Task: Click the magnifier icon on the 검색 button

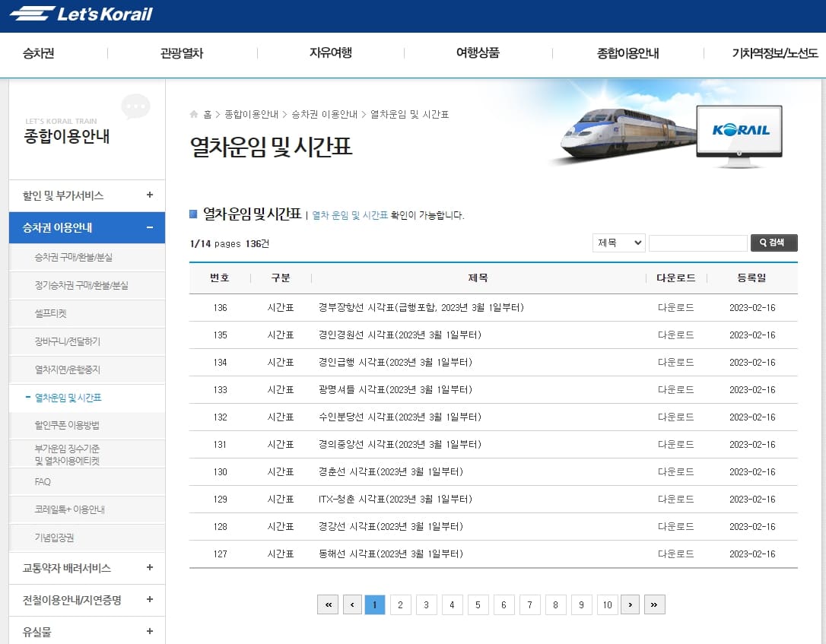Action: 763,243
